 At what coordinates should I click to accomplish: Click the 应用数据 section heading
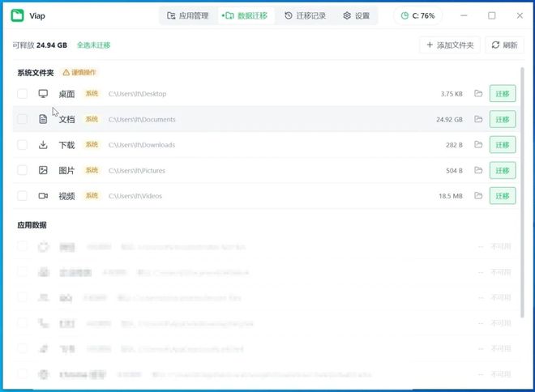pos(32,225)
